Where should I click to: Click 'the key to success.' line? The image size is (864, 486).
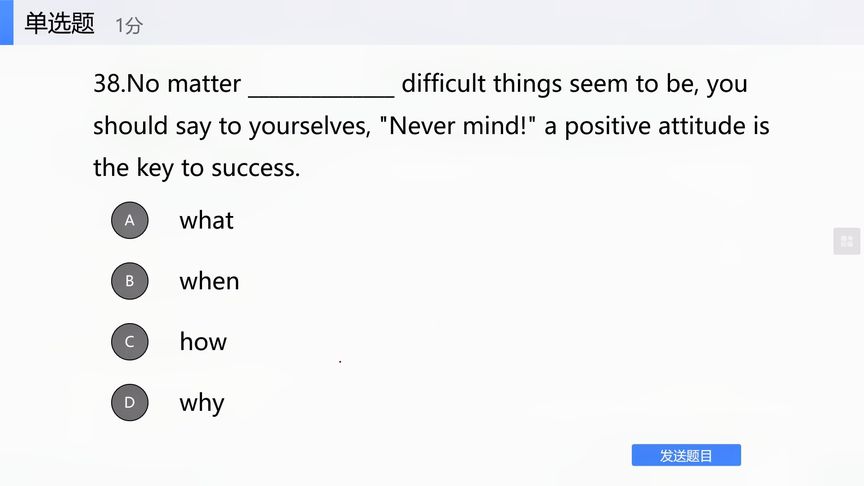(x=197, y=168)
